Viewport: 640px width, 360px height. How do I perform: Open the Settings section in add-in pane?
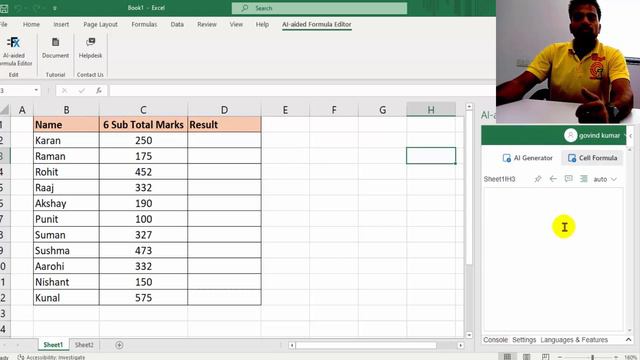524,340
